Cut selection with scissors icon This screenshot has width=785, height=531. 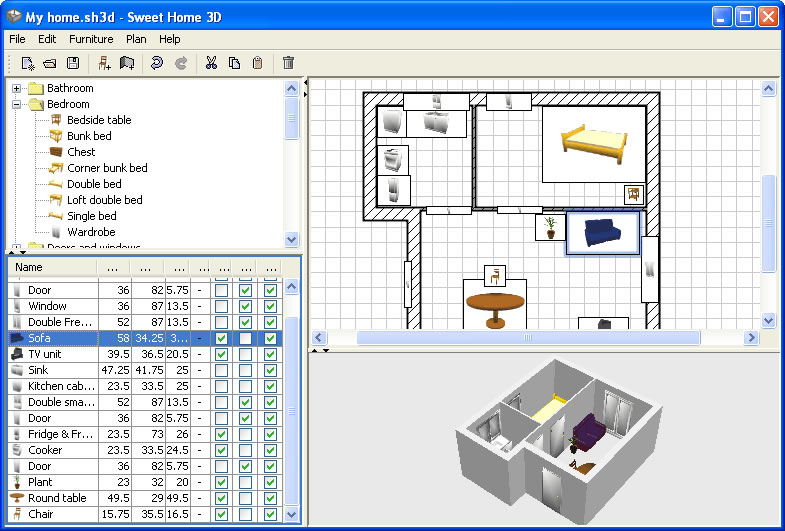(211, 63)
